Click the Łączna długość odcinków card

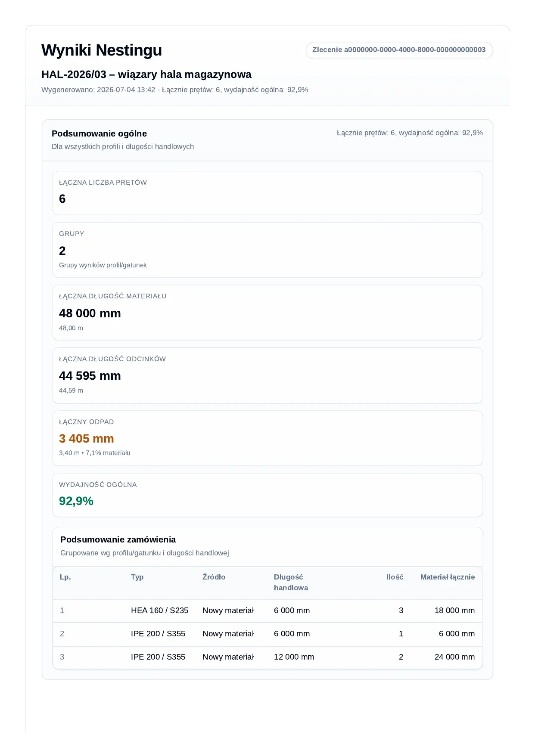point(267,375)
